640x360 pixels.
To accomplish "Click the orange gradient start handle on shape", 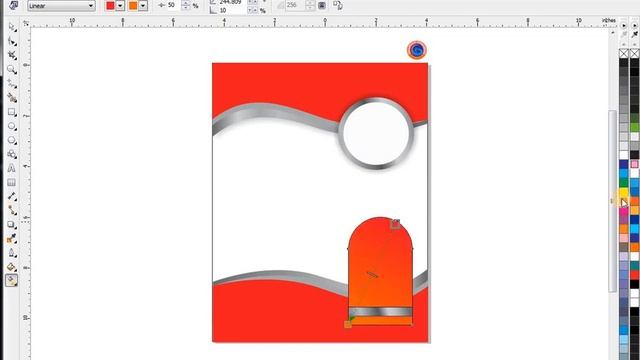I will [x=348, y=324].
